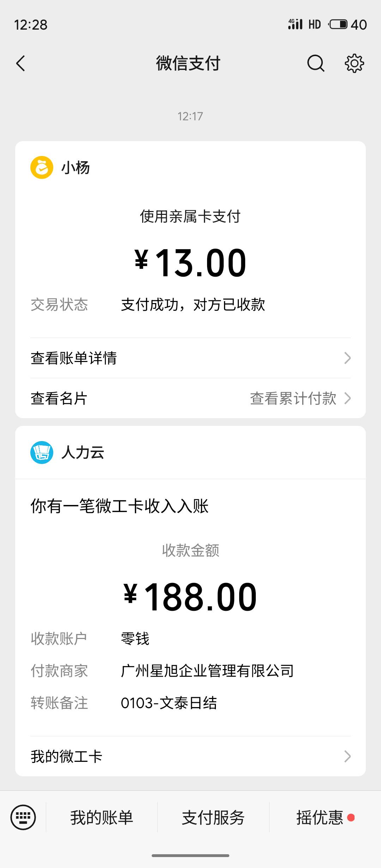Open WeChat Pay settings gear
The image size is (381, 868).
(354, 64)
